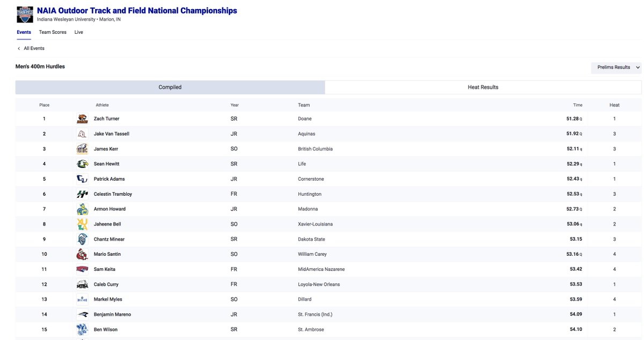Click the Dakota State logo beside Chantz Minear
Image resolution: width=644 pixels, height=340 pixels.
82,239
